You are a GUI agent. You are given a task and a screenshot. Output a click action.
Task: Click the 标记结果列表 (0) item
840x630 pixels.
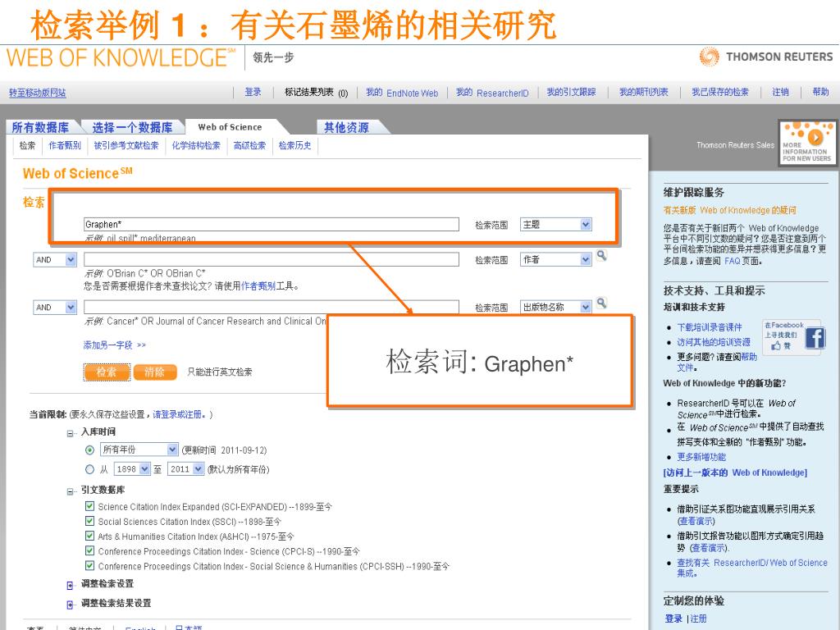316,93
